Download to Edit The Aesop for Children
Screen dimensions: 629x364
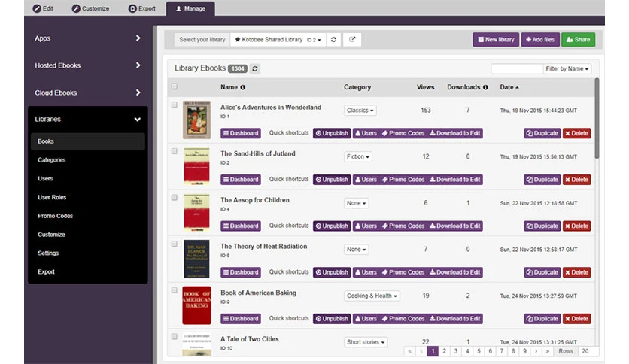[455, 226]
